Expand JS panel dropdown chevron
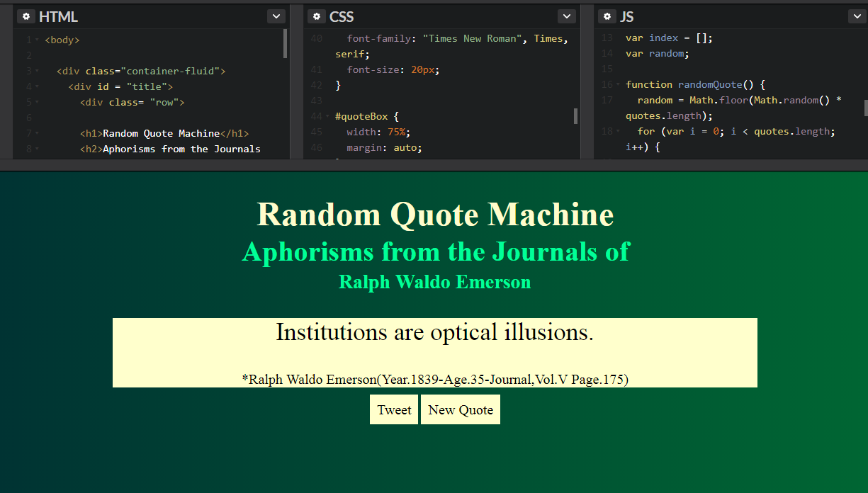This screenshot has width=868, height=493. pyautogui.click(x=857, y=16)
